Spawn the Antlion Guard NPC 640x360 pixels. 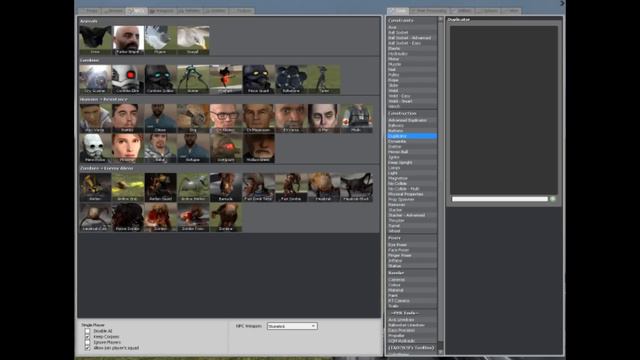point(160,187)
